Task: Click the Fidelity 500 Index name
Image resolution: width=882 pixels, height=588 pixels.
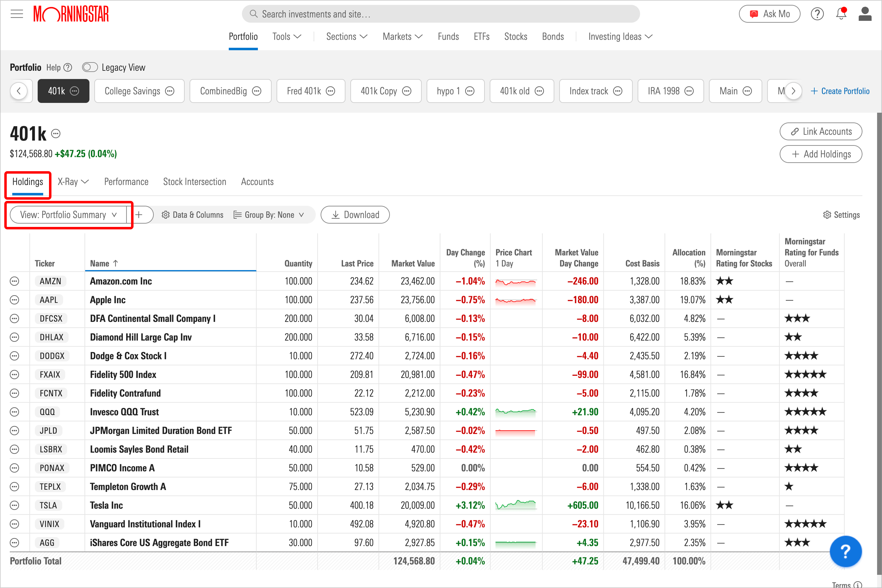Action: [123, 375]
